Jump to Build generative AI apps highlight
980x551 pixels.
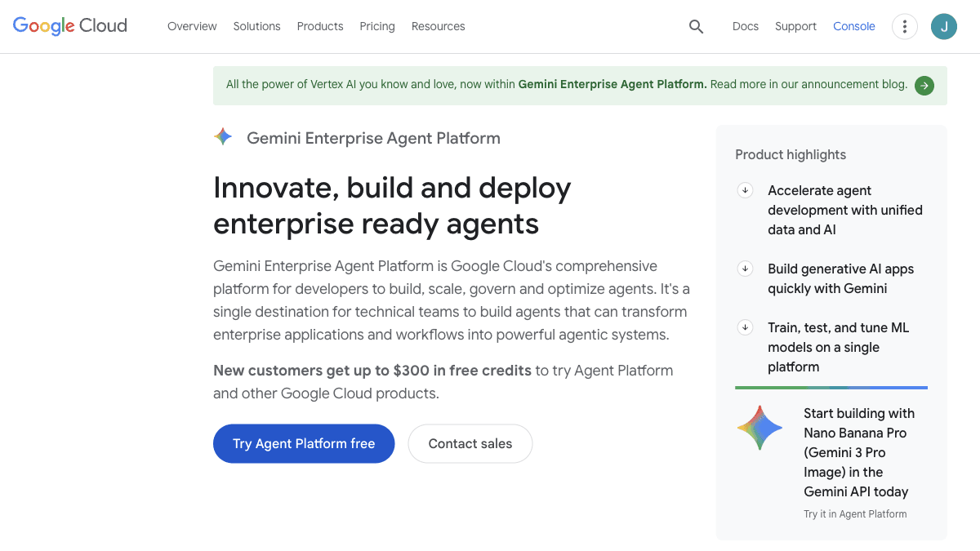tap(841, 278)
